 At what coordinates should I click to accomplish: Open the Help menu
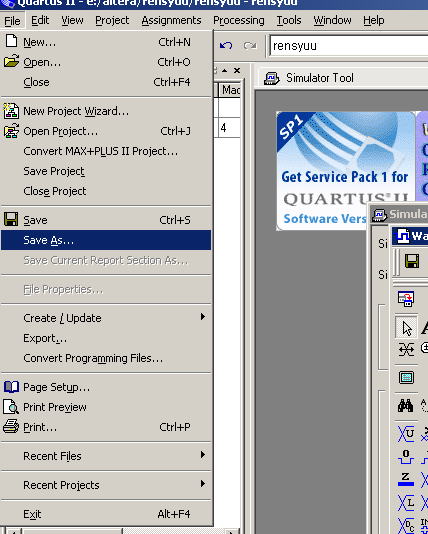(374, 20)
